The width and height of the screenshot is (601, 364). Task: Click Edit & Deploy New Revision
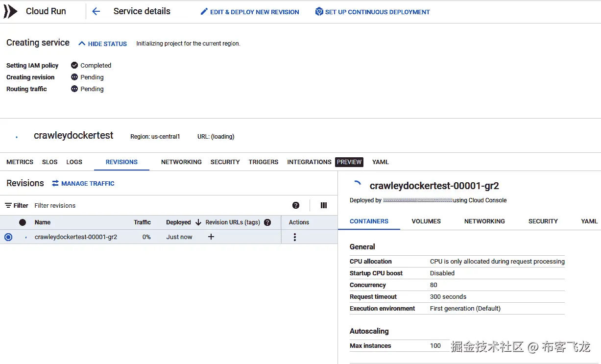pos(250,12)
